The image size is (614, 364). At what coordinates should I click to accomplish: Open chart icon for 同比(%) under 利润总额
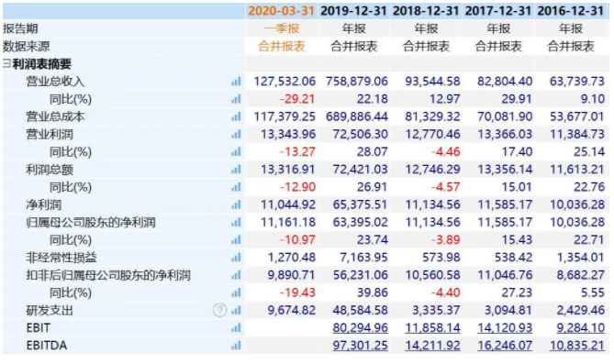[236, 187]
